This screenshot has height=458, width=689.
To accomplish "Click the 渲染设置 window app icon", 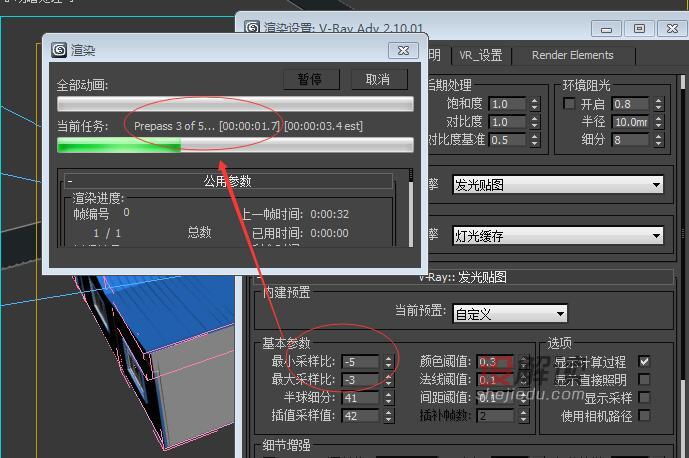I will point(252,28).
